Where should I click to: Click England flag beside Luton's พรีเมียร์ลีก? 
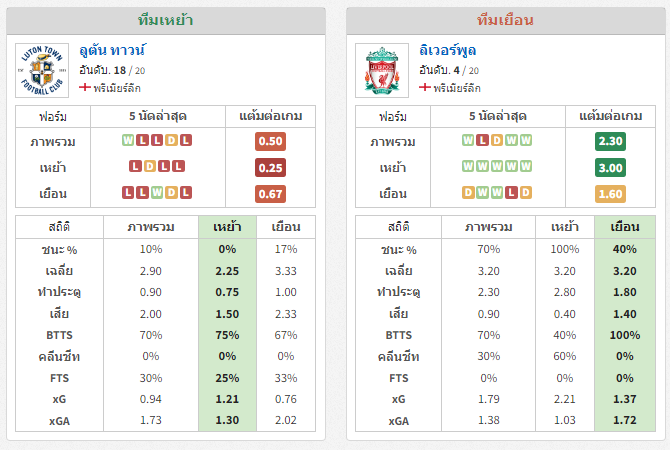85,88
